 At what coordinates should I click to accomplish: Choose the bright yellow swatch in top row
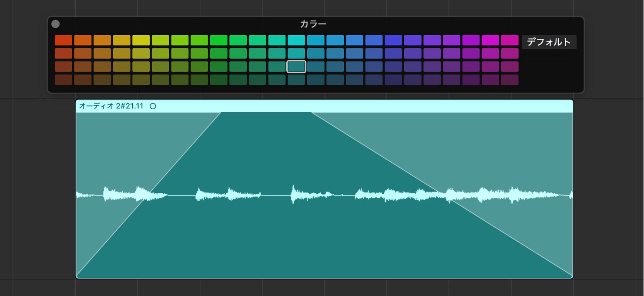point(141,40)
